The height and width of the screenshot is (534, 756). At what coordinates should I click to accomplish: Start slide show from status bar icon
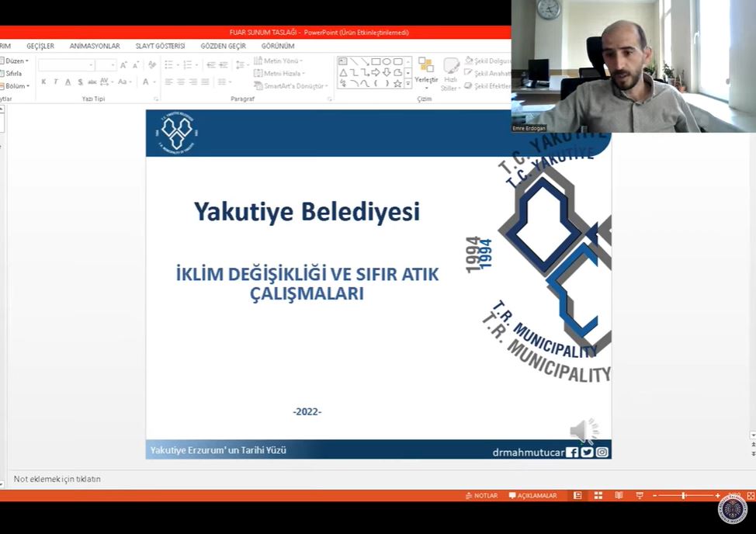coord(639,495)
